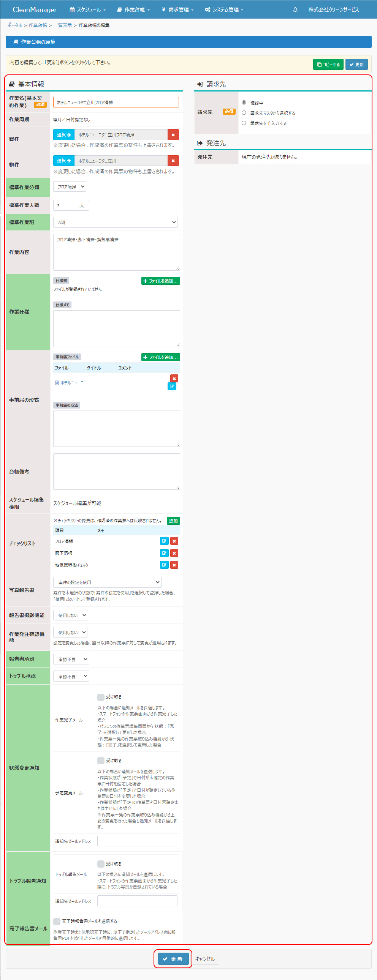The width and height of the screenshot is (377, 980).
Task: Focus the 標準作業人数 input field
Action: tap(64, 205)
